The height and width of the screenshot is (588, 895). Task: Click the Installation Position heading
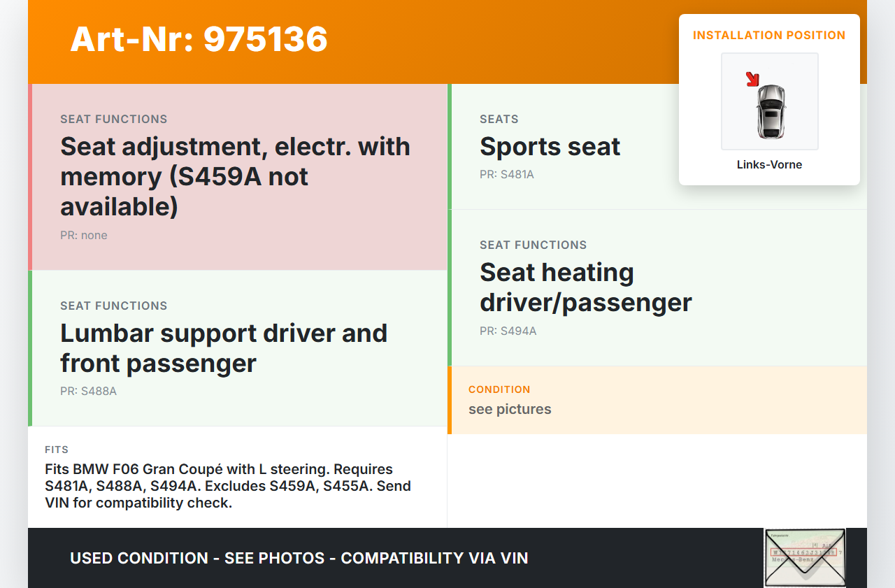click(769, 35)
